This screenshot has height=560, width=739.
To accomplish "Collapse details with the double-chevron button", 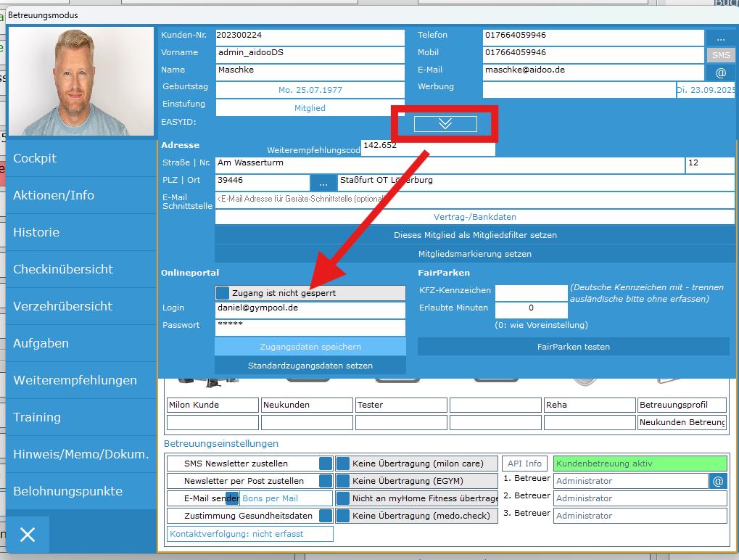I will (445, 124).
